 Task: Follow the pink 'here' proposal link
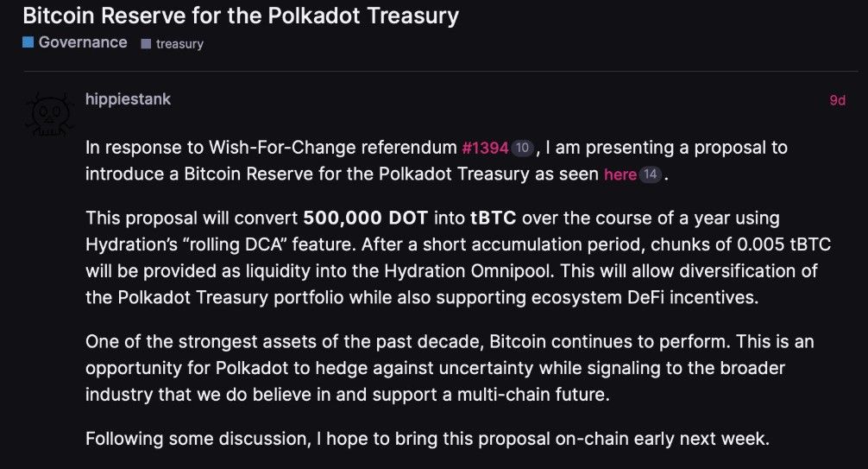tap(620, 174)
